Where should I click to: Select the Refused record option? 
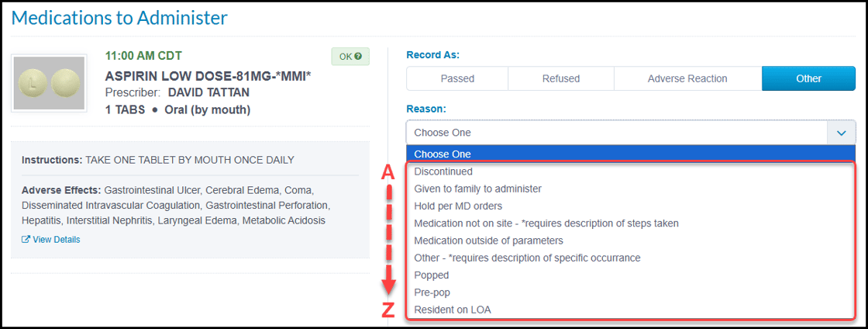click(x=561, y=78)
